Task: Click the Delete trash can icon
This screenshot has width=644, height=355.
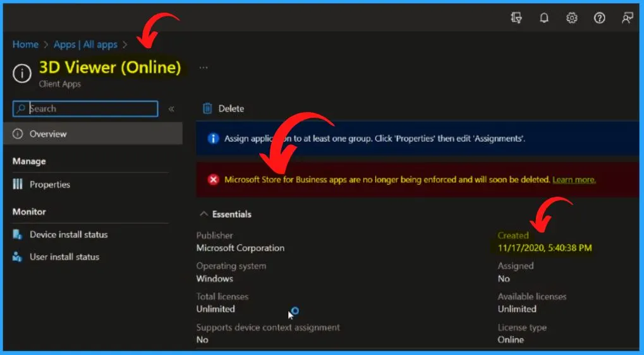Action: click(x=207, y=108)
